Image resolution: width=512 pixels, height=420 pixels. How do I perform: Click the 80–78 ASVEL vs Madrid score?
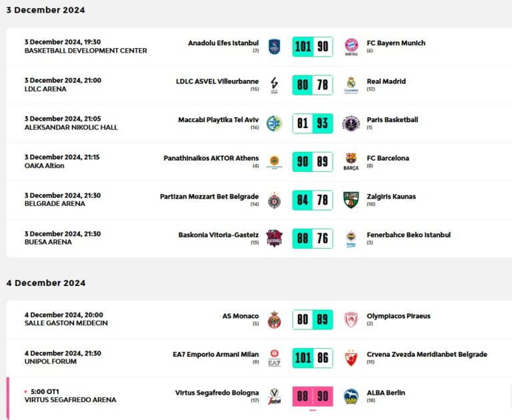tap(312, 85)
